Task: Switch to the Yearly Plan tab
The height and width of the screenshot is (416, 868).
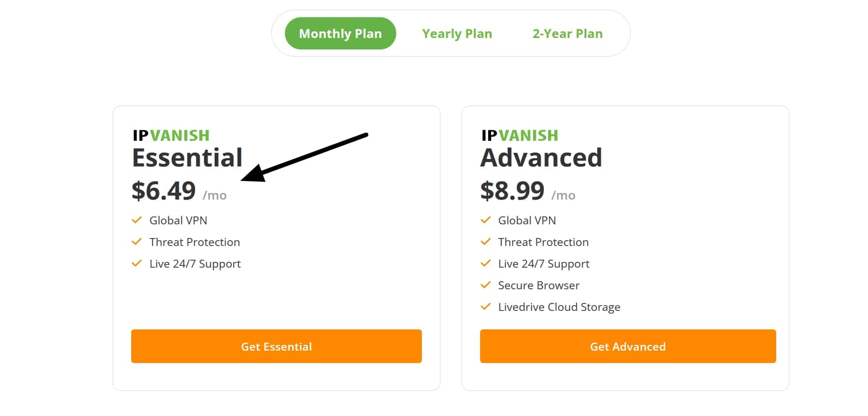Action: (x=457, y=34)
